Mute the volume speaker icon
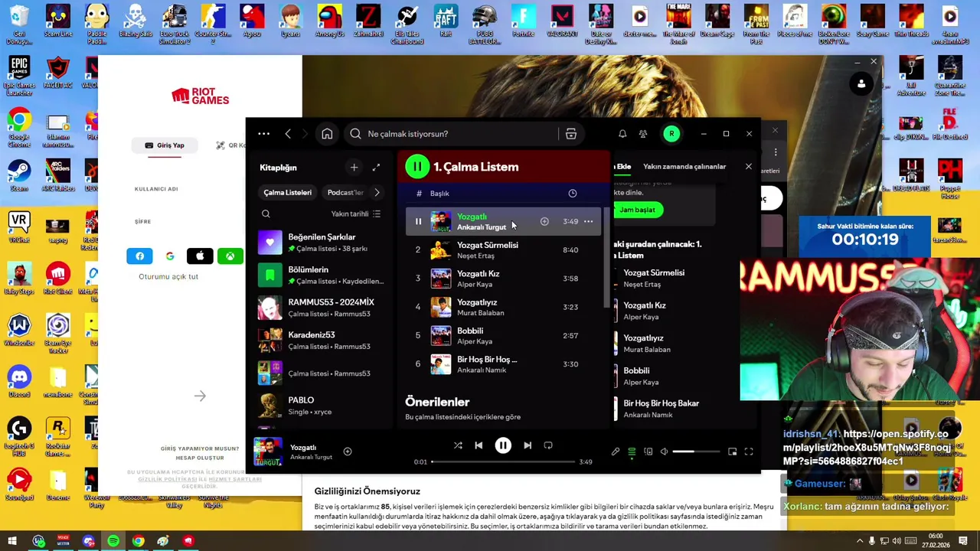Screen dimensions: 980x551 (664, 452)
